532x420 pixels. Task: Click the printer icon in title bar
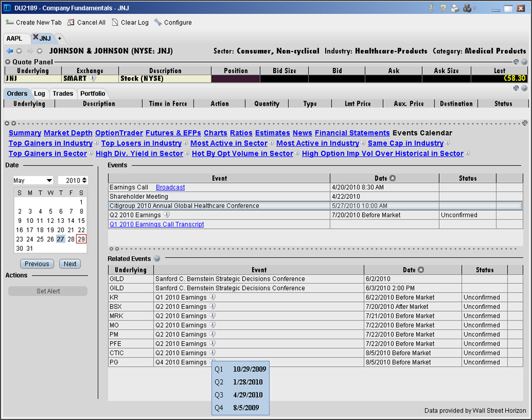point(455,8)
